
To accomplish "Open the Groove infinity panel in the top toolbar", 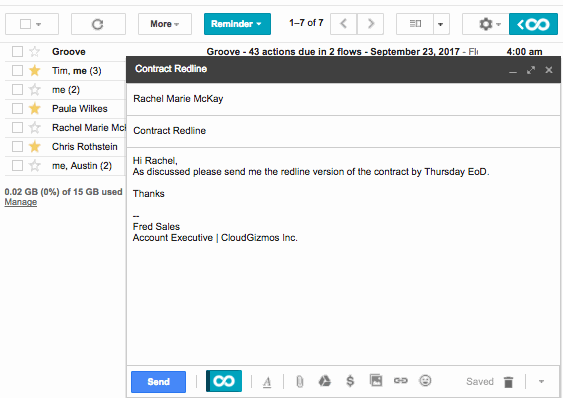I will coord(533,24).
